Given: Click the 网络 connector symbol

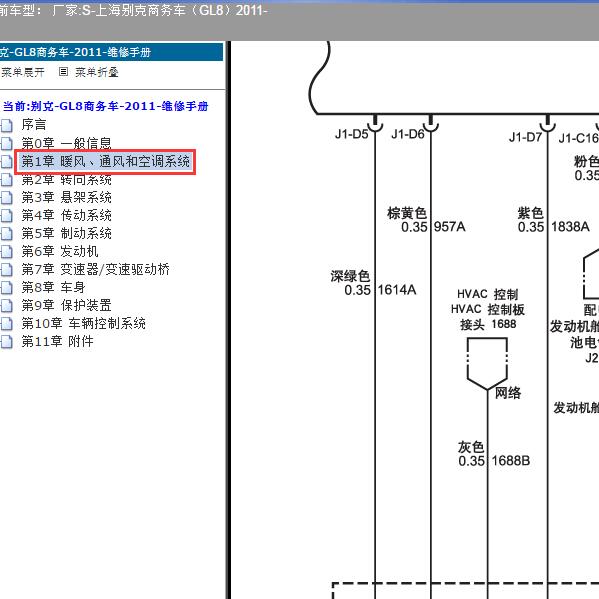Looking at the screenshot, I should pyautogui.click(x=487, y=364).
